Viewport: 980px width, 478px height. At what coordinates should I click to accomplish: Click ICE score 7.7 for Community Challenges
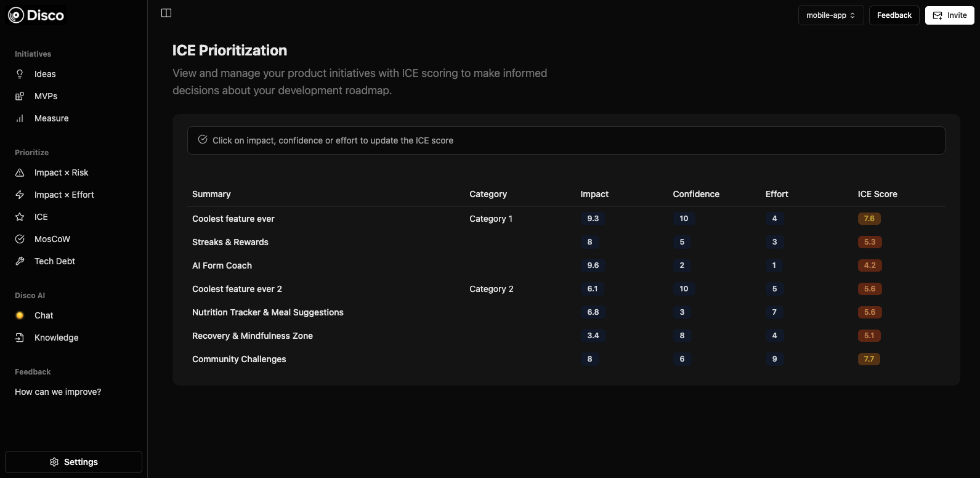pos(869,359)
